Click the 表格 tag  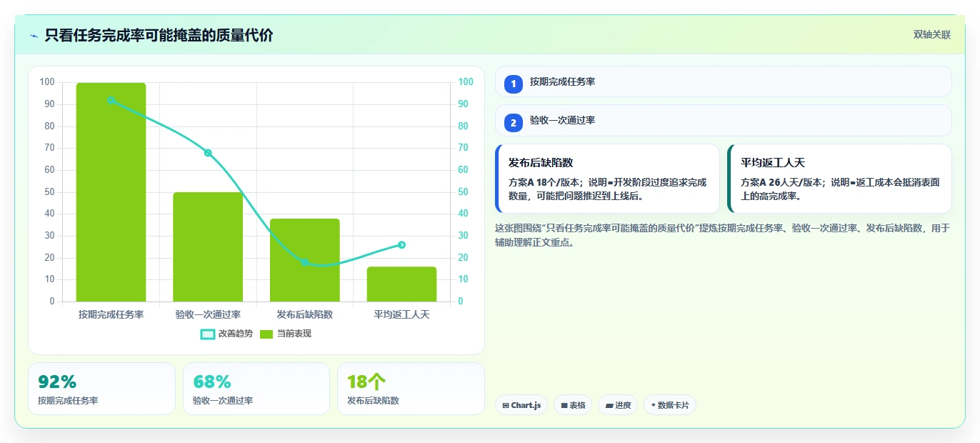click(573, 405)
